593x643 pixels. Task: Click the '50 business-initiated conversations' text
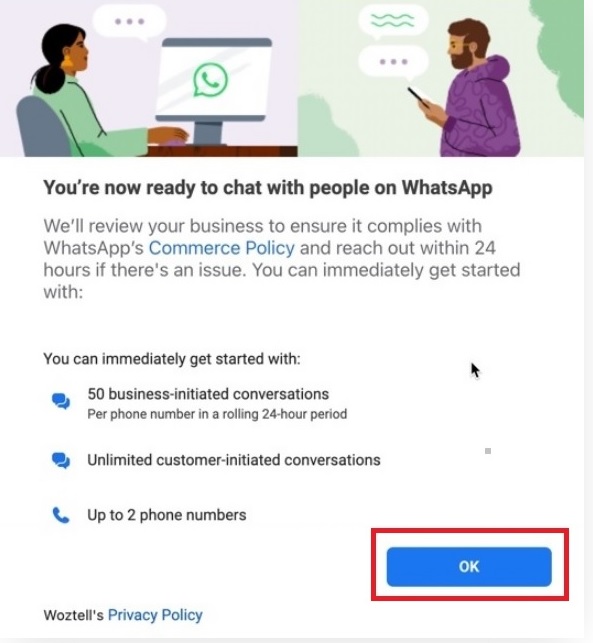point(208,394)
